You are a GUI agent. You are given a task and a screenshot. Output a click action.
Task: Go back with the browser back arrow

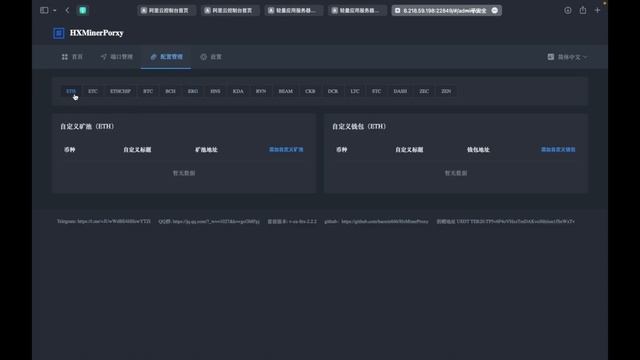pyautogui.click(x=67, y=10)
